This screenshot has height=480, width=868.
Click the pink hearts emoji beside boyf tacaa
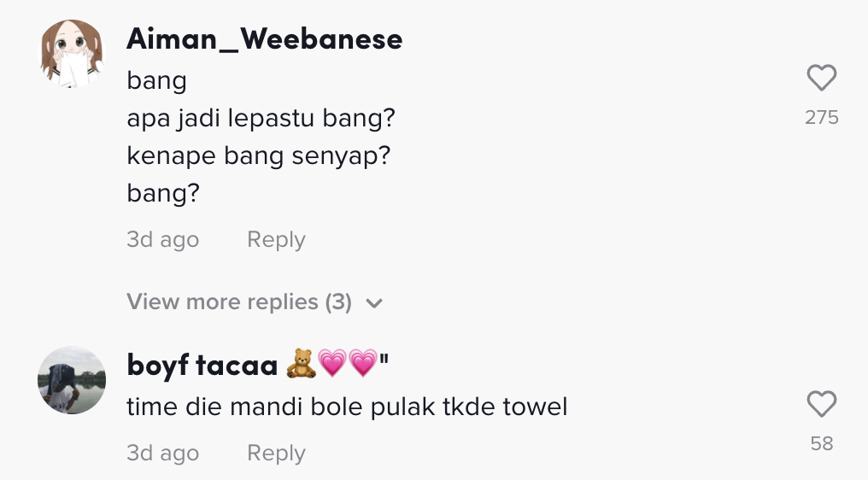tap(347, 365)
